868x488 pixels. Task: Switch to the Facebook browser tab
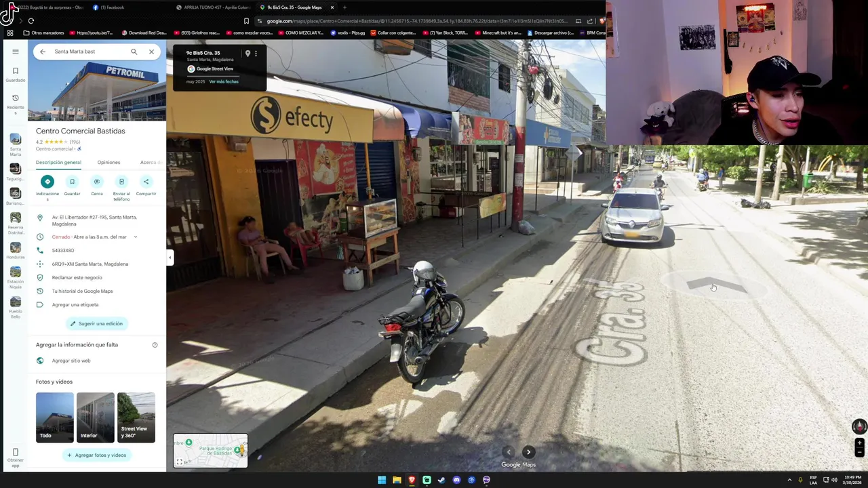tap(112, 7)
